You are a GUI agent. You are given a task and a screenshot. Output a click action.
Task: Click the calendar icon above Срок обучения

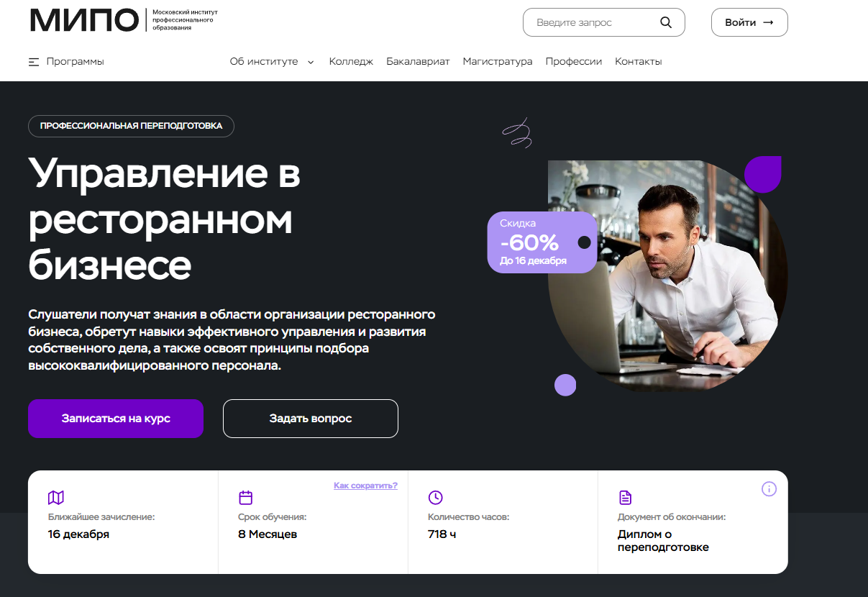pyautogui.click(x=246, y=498)
